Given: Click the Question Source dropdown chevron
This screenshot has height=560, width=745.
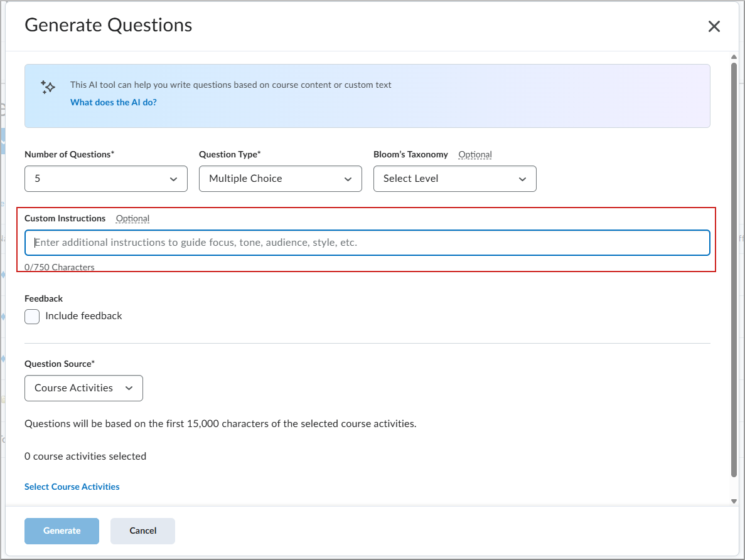Looking at the screenshot, I should [129, 388].
